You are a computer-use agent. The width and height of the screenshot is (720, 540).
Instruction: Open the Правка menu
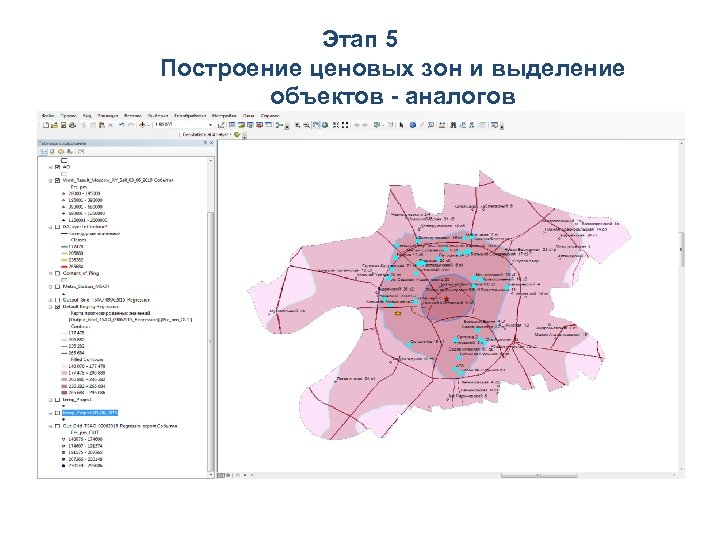[68, 116]
